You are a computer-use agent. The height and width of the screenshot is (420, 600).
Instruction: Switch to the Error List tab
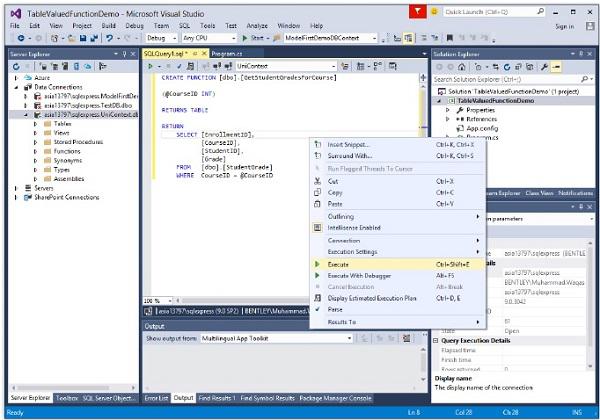coord(156,398)
